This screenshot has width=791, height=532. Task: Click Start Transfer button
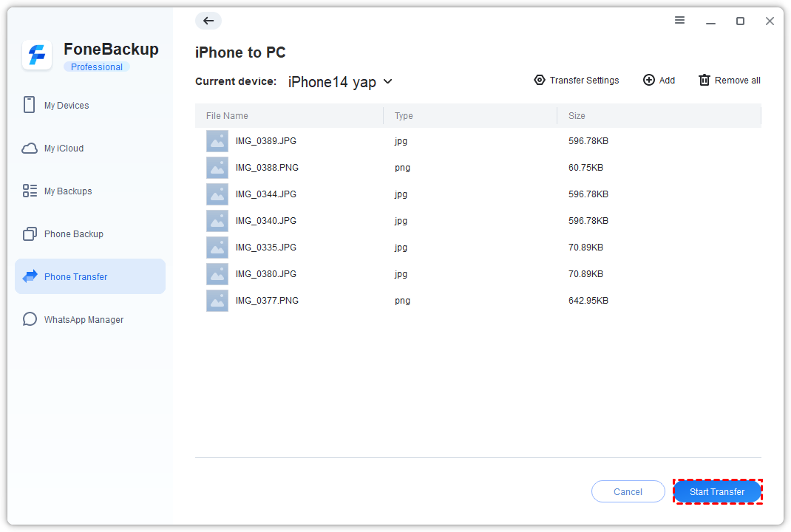717,491
